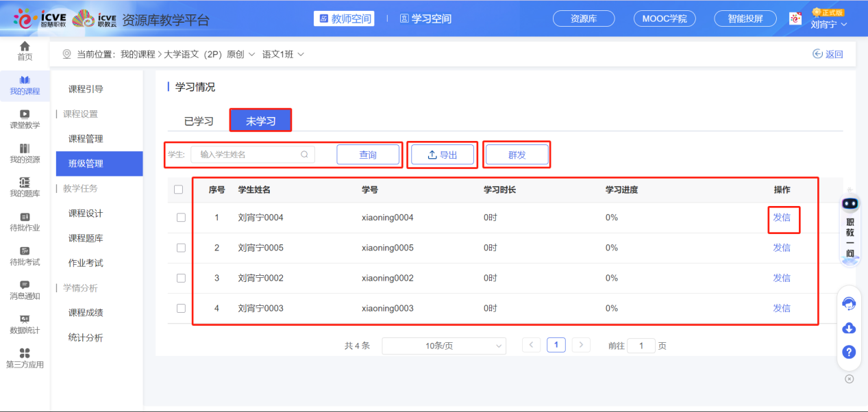Screen dimensions: 868x412
Task: Click the blue download icon on right
Action: coord(849,328)
